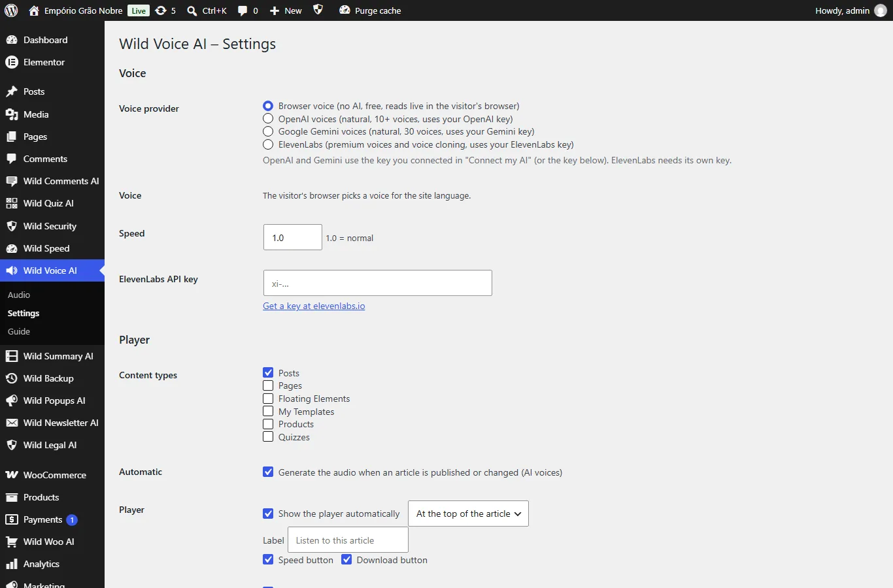Open the WooCommerce menu

click(x=52, y=475)
